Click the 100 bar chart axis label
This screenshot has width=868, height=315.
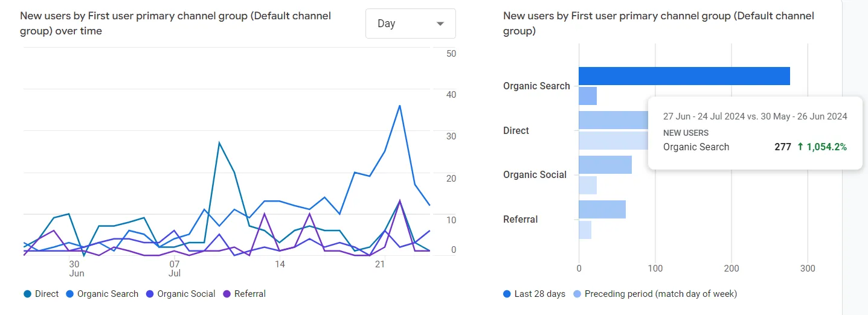655,269
